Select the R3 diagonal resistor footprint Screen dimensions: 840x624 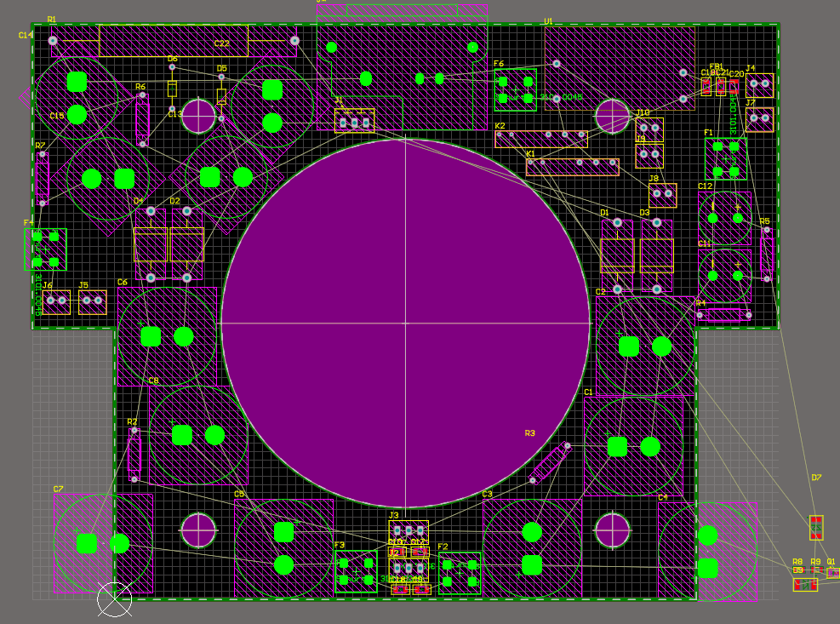[550, 463]
